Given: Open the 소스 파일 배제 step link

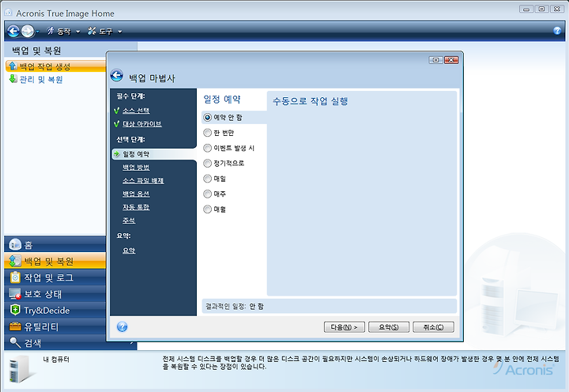Looking at the screenshot, I should tap(143, 181).
